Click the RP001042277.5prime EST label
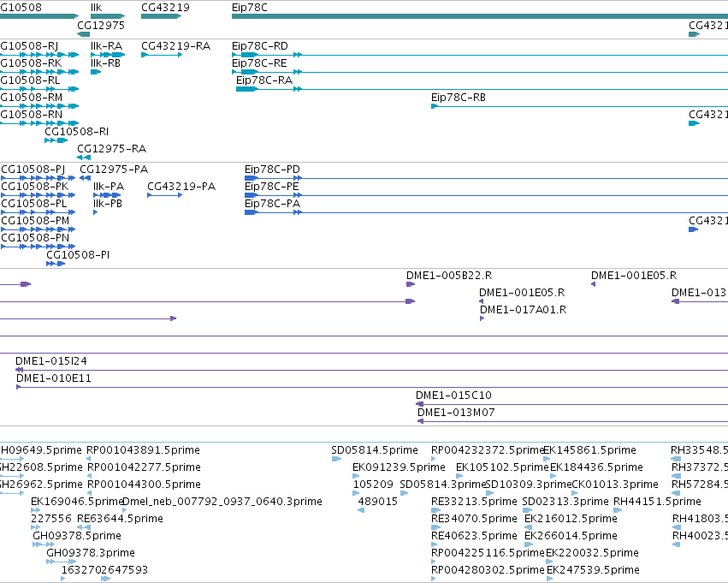 (x=144, y=467)
